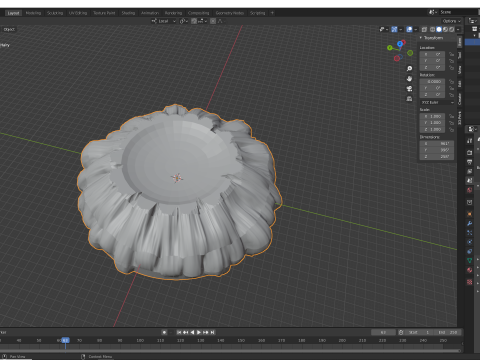
Task: Switch to the Texture Paint workspace tab
Action: pyautogui.click(x=104, y=13)
